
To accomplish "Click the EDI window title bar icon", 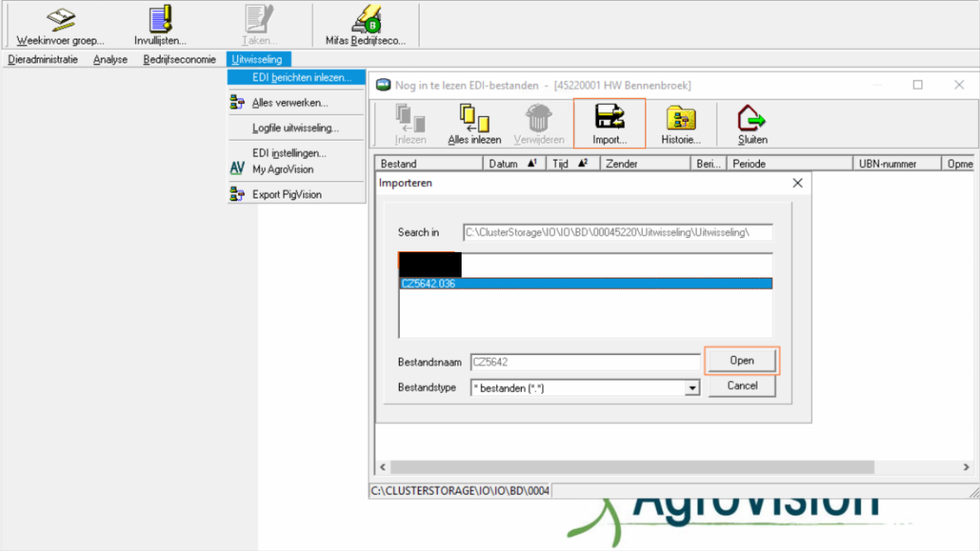I will coord(383,85).
